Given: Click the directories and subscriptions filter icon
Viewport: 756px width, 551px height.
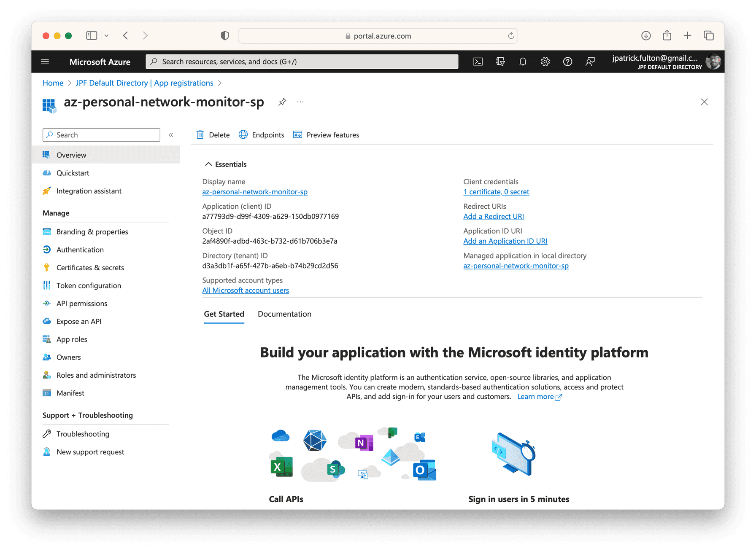Looking at the screenshot, I should click(x=500, y=62).
